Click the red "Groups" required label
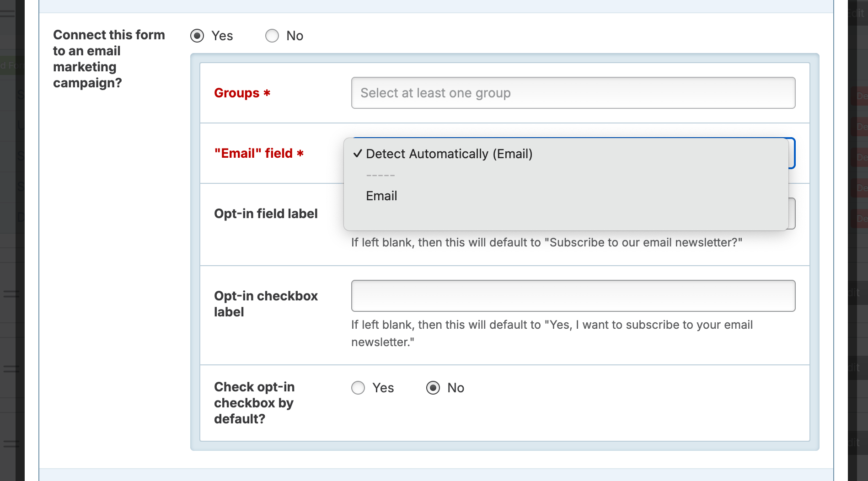 pyautogui.click(x=242, y=93)
